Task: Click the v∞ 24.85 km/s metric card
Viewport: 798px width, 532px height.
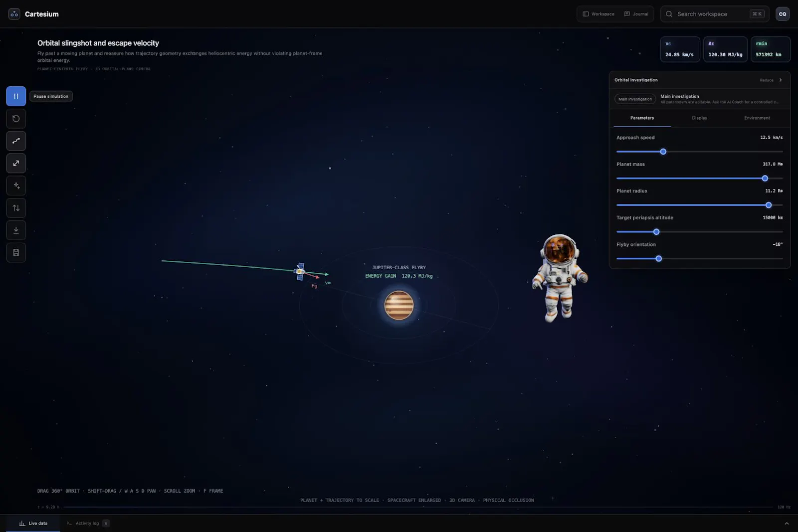Action: 680,49
